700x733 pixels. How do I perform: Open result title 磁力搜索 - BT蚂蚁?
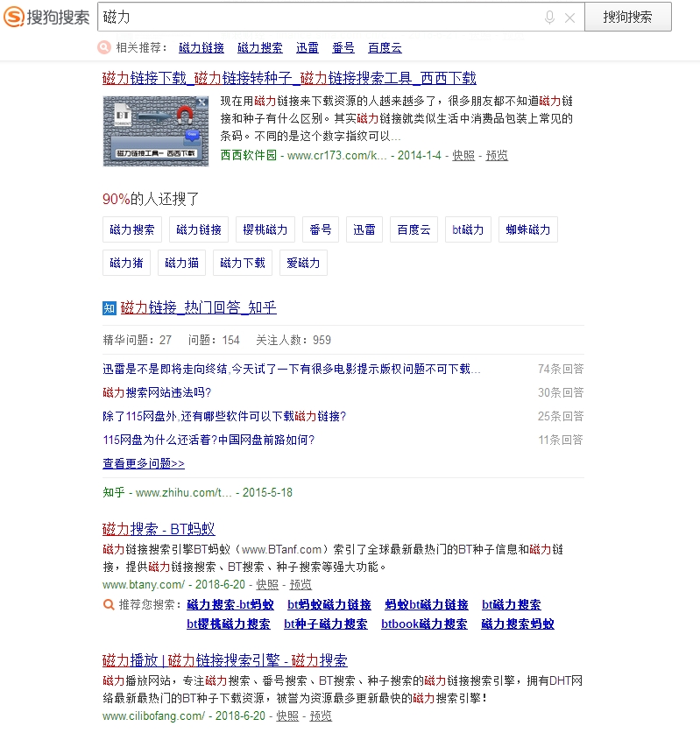point(159,529)
